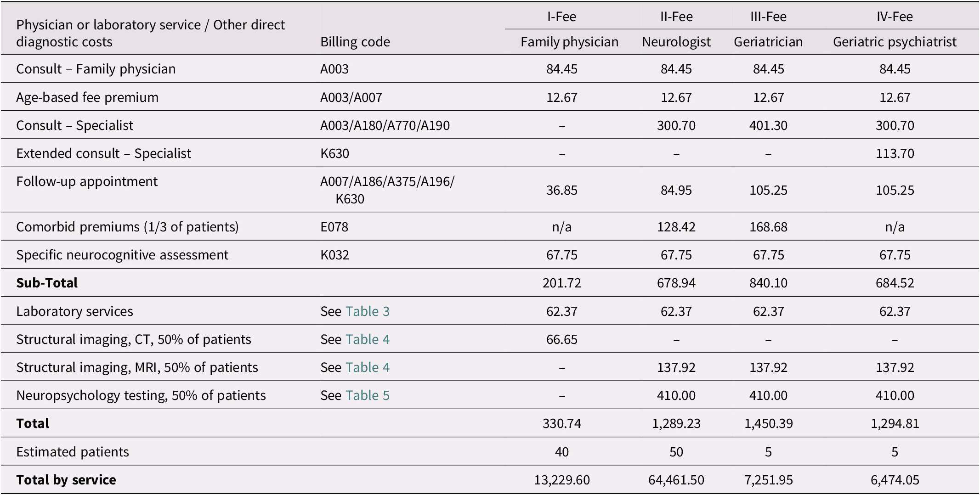Select the Estimated patients row label
The height and width of the screenshot is (495, 980).
click(x=72, y=452)
